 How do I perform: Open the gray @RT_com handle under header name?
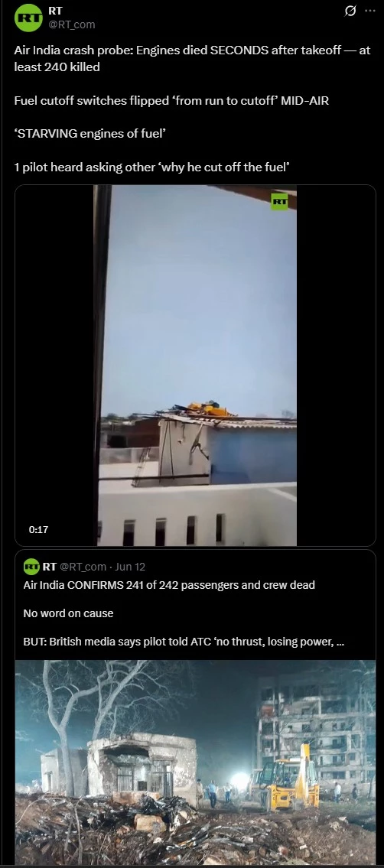coord(72,24)
